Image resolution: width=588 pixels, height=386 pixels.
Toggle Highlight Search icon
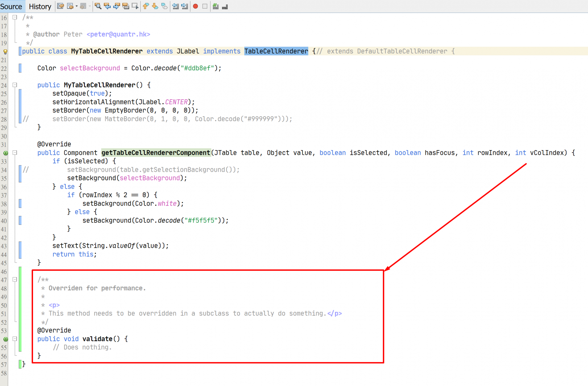click(126, 6)
